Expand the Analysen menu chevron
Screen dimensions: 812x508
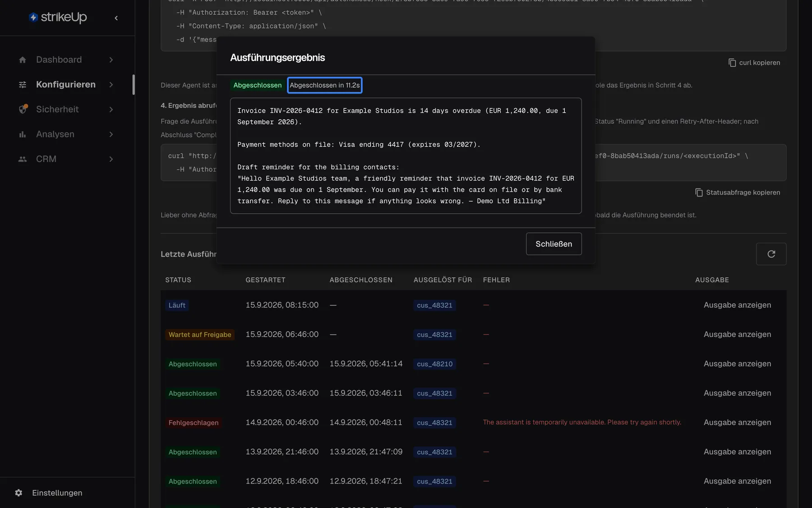tap(111, 134)
